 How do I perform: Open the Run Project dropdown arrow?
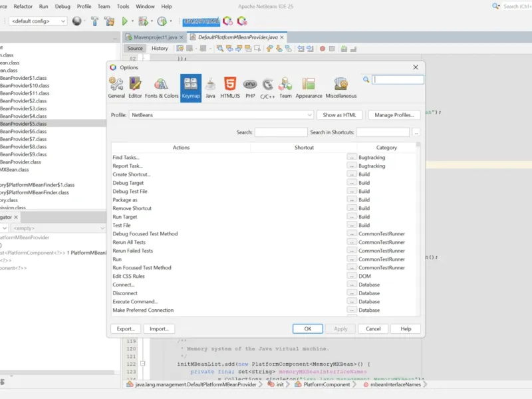132,21
